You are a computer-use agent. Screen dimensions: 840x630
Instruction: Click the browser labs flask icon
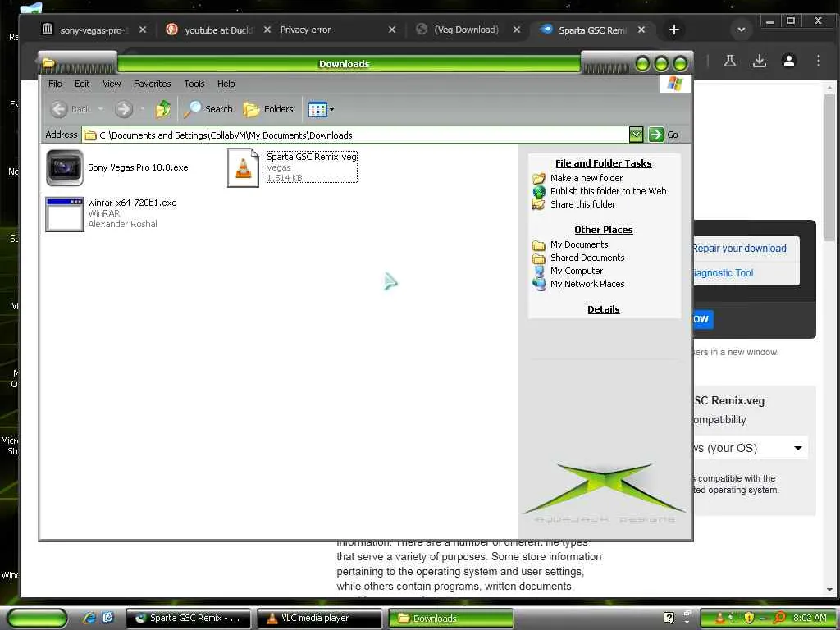point(729,61)
